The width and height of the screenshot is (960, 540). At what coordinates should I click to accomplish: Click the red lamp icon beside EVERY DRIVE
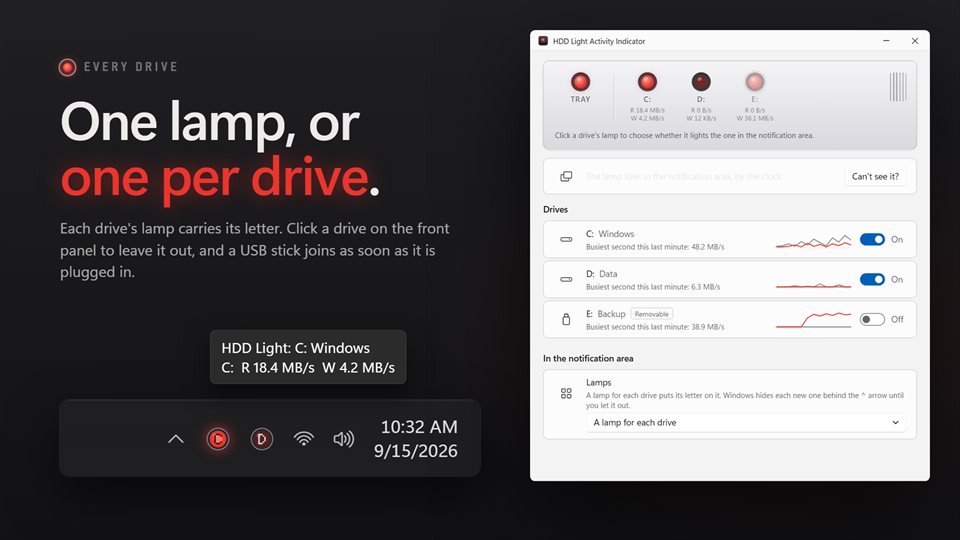click(67, 67)
